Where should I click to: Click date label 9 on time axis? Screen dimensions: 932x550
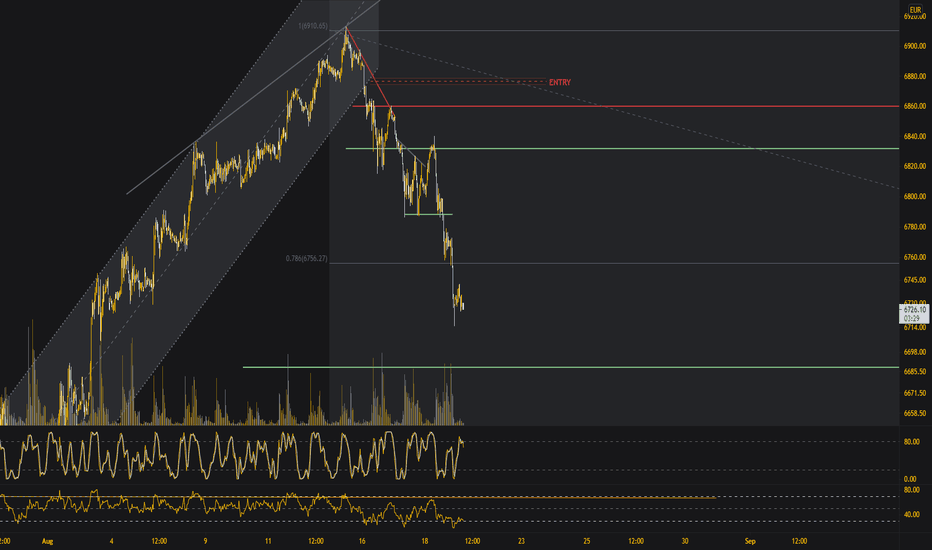coord(206,542)
